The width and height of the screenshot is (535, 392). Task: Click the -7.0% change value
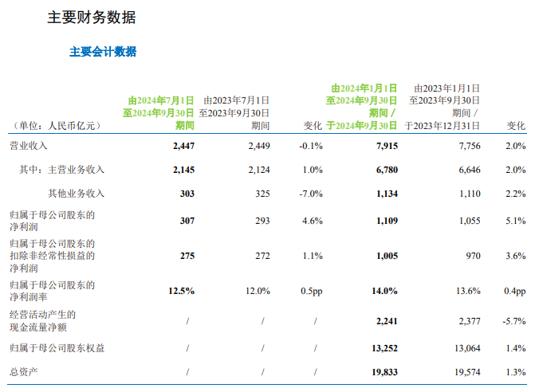tap(311, 194)
